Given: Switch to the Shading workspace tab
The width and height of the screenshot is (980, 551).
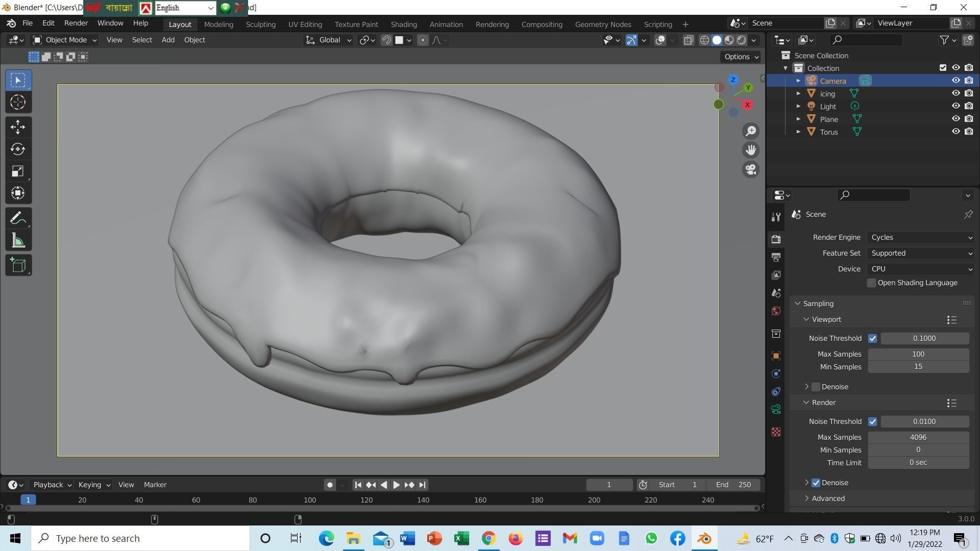Looking at the screenshot, I should coord(404,24).
